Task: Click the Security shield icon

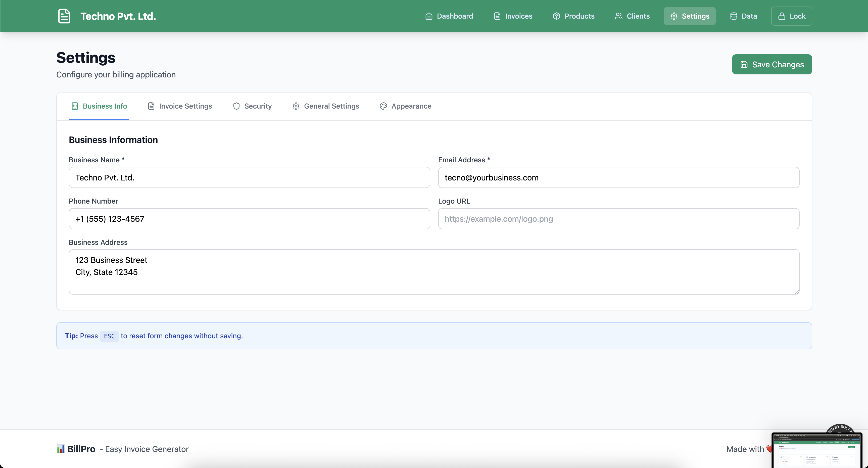Action: (236, 106)
